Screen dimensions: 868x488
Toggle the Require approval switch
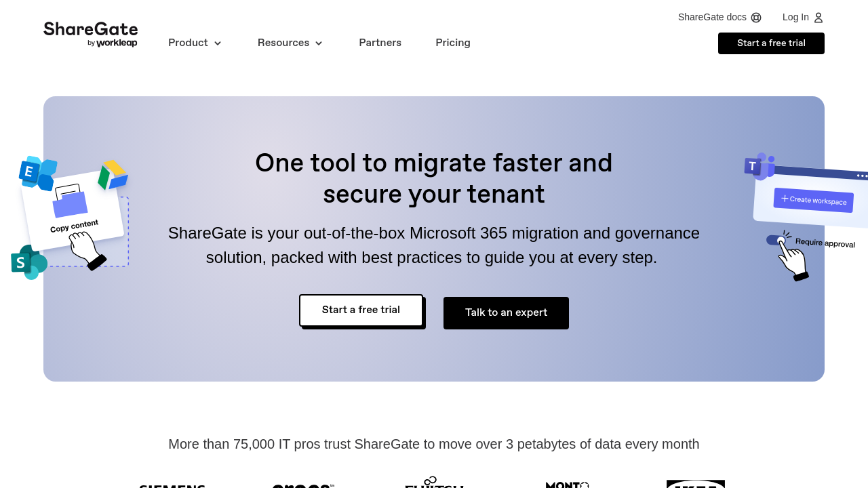coord(775,240)
